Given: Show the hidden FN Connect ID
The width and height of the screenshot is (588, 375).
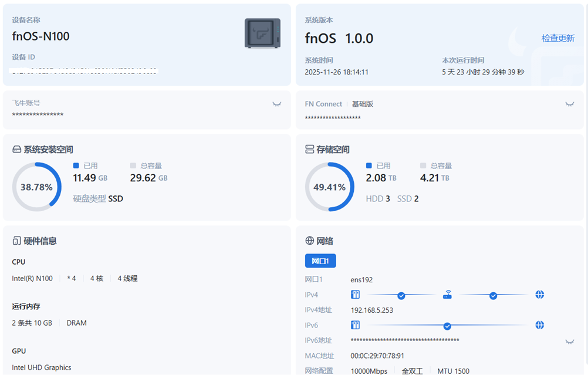Looking at the screenshot, I should click(x=569, y=104).
